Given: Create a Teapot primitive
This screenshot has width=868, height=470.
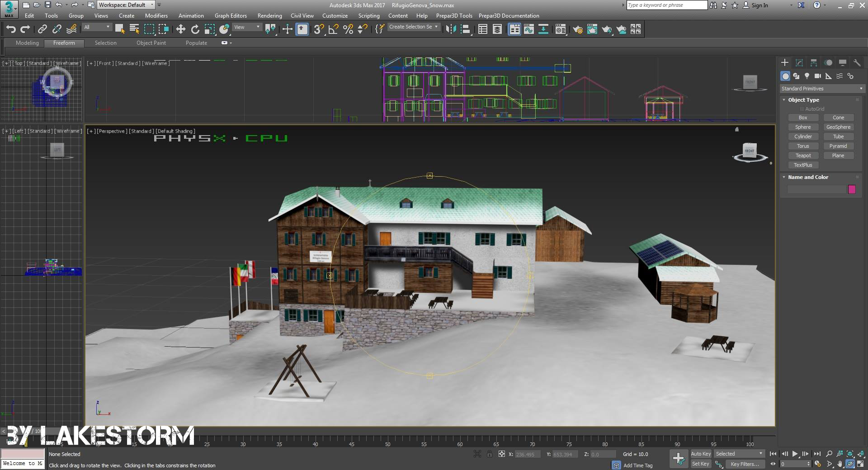Looking at the screenshot, I should coord(803,155).
